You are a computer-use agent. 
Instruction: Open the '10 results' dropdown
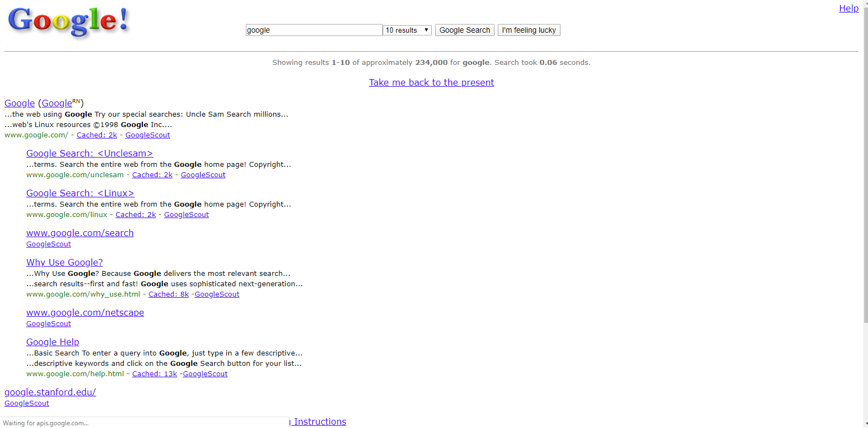(x=407, y=30)
